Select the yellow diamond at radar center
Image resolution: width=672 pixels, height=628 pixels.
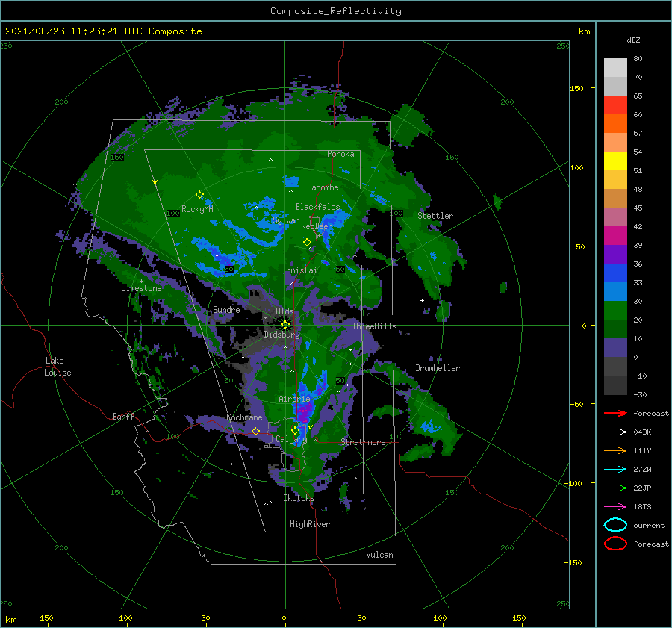[285, 325]
